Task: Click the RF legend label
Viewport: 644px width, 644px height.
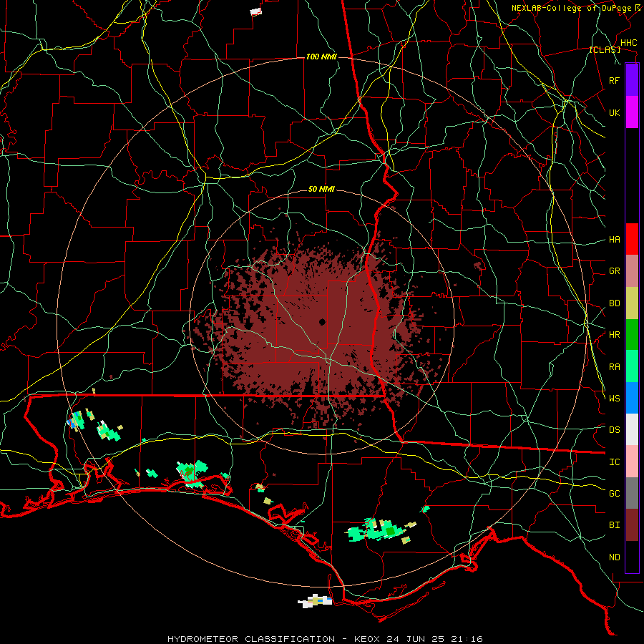Action: coord(614,80)
